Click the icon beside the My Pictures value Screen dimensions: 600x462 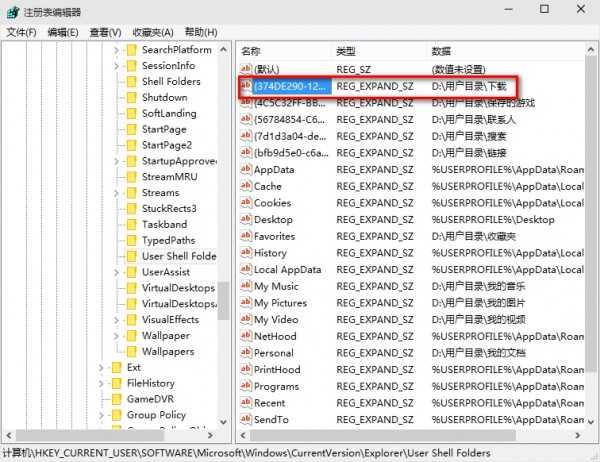[246, 303]
